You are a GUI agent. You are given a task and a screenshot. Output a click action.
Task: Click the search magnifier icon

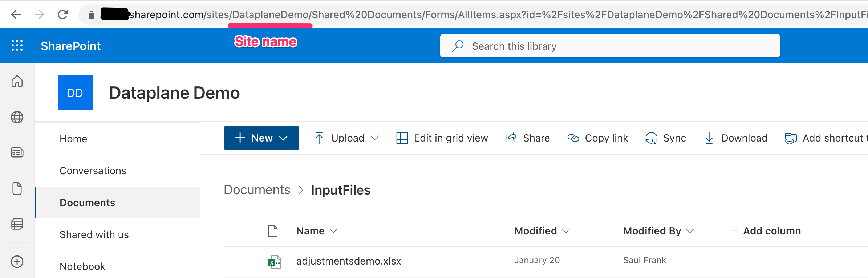458,46
